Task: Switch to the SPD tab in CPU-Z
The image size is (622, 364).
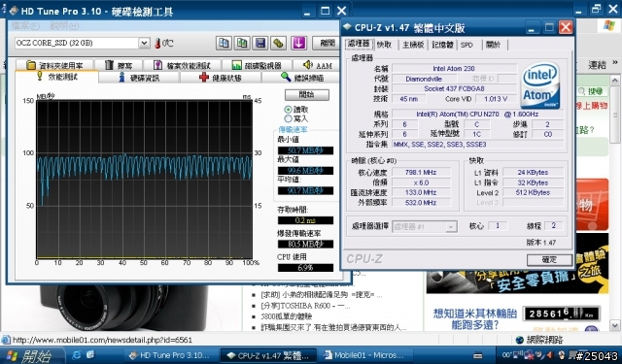Action: tap(466, 45)
